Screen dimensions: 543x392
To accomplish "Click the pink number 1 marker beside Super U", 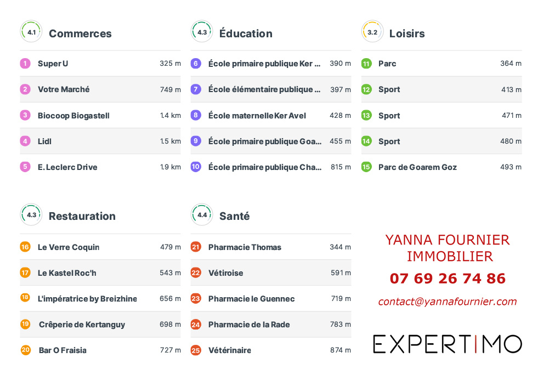I will (25, 64).
